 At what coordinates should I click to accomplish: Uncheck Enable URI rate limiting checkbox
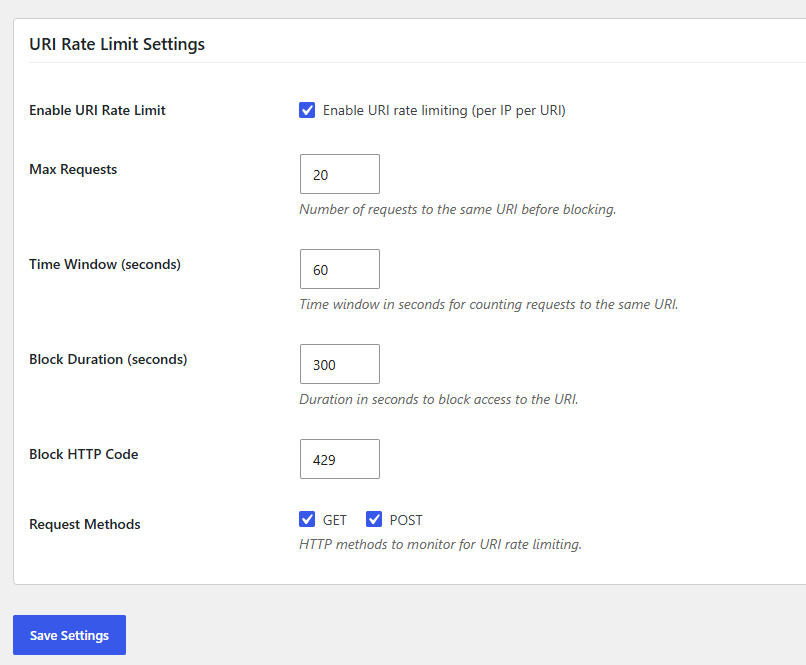[307, 110]
